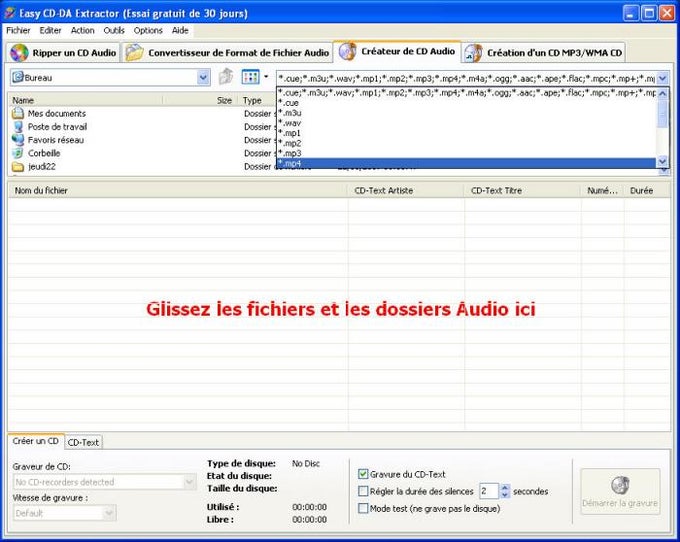Click CD-Text Artiste column header
The image size is (680, 542).
tap(405, 190)
